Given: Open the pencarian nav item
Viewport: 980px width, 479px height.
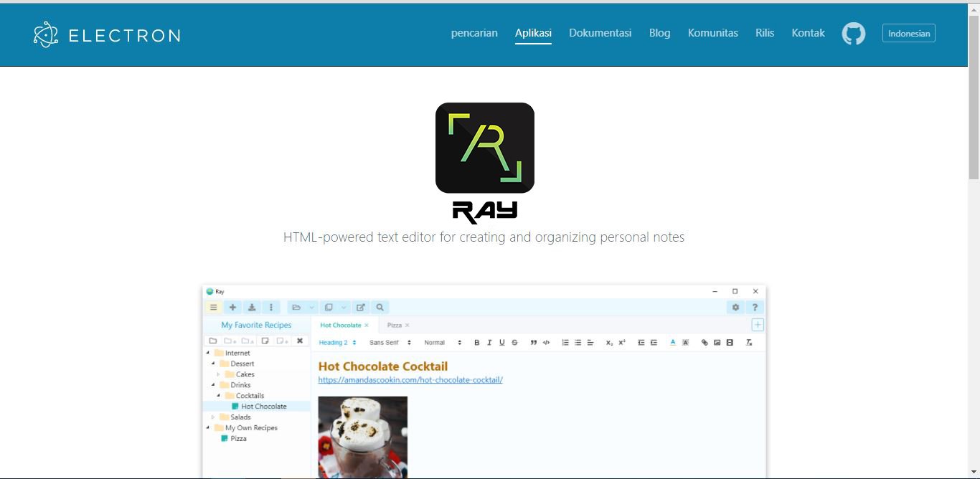Looking at the screenshot, I should coord(474,33).
